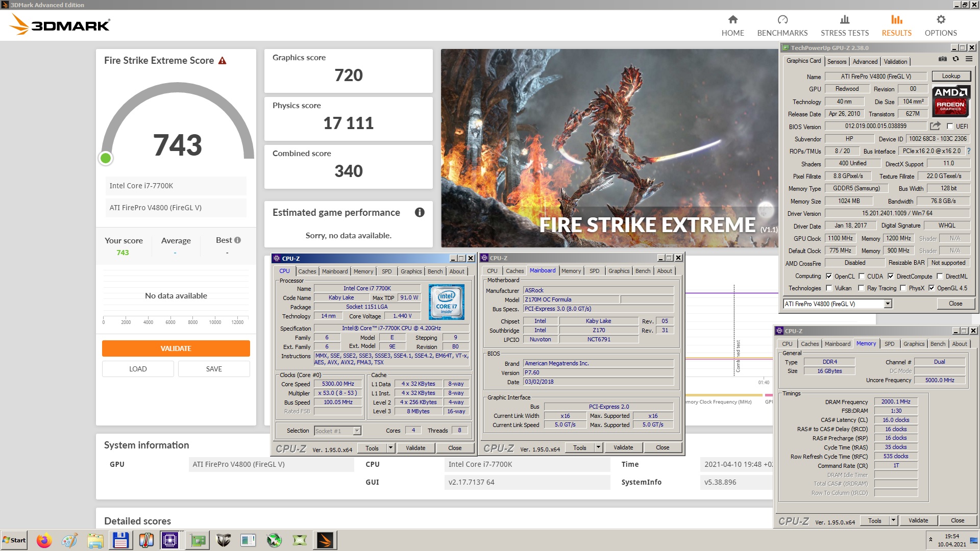
Task: Click the CPU-Z taskbar icon
Action: click(170, 540)
